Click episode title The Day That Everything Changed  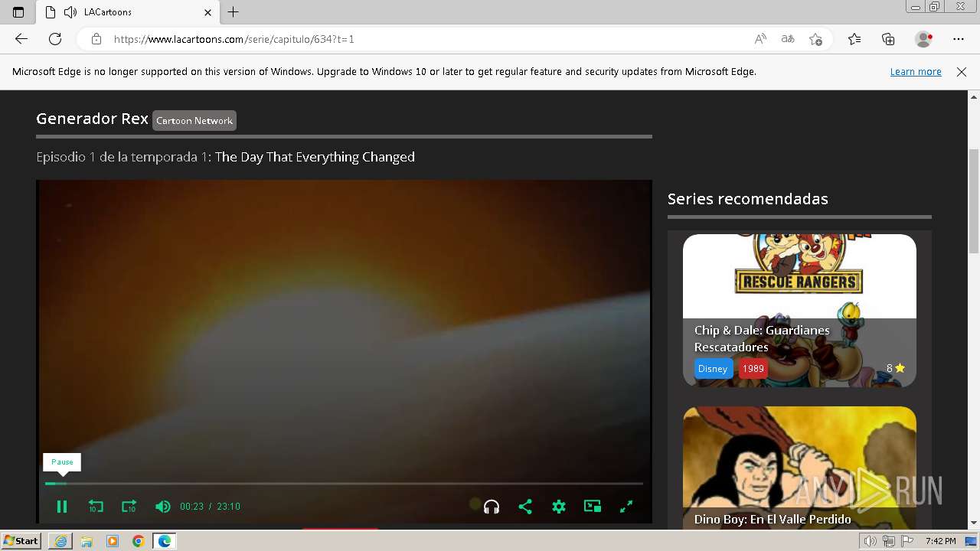[315, 157]
